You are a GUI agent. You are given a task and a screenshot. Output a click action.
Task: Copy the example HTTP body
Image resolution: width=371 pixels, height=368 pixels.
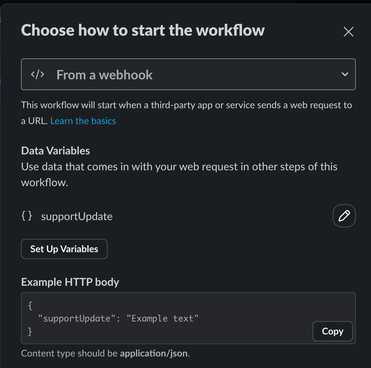point(332,331)
